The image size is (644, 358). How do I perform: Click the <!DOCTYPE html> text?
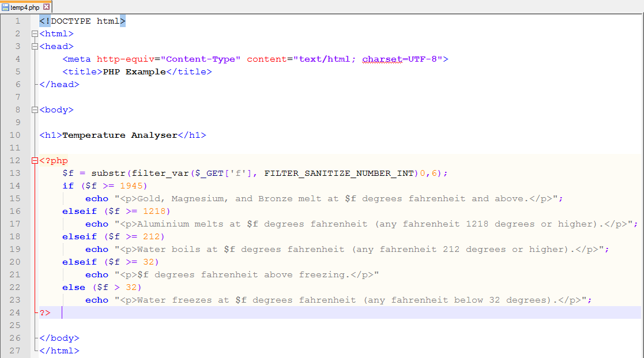click(x=82, y=21)
